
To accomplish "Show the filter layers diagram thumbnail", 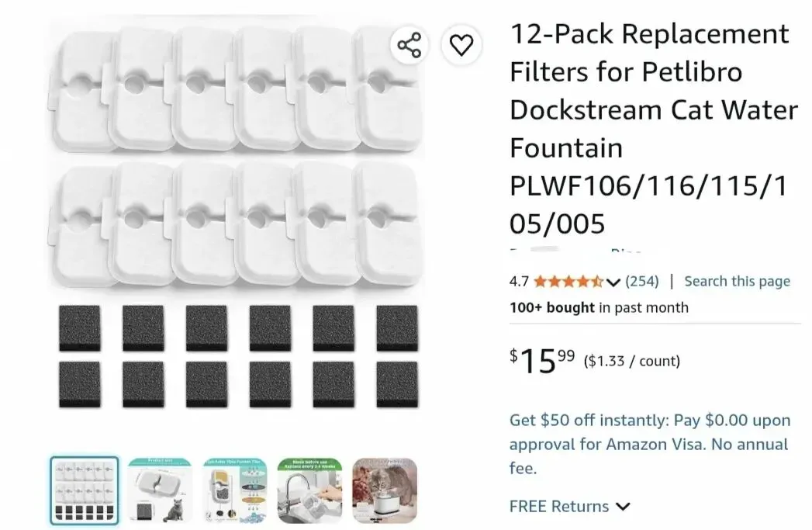I will tap(234, 490).
